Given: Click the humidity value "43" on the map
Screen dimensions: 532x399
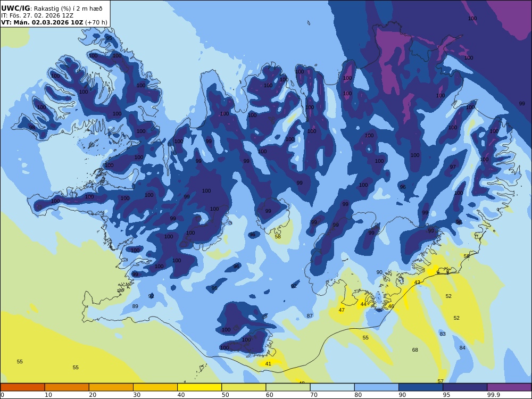Looking at the screenshot, I should [417, 282].
